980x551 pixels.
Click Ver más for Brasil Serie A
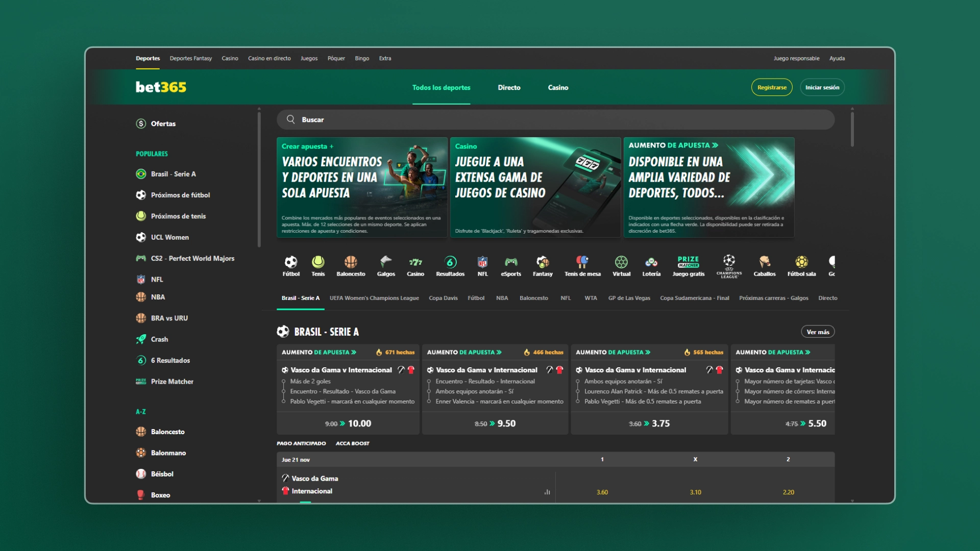coord(818,332)
